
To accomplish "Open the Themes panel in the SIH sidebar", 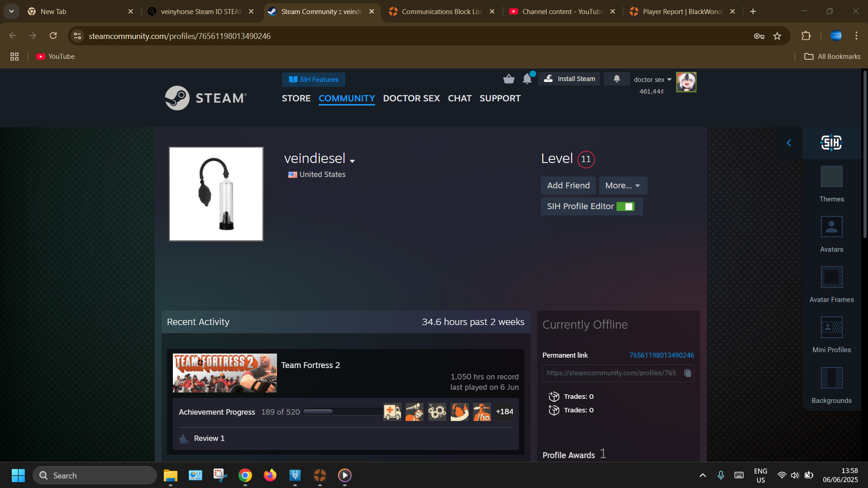I will coord(831,184).
